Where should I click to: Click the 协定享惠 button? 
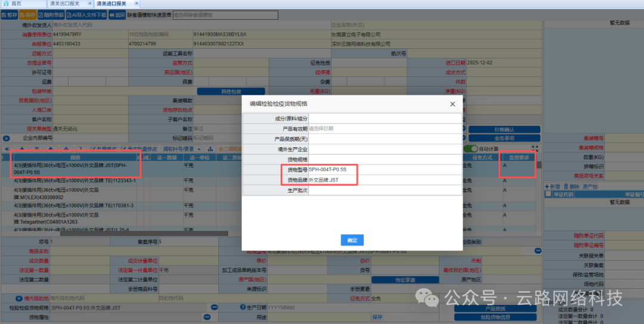405,280
